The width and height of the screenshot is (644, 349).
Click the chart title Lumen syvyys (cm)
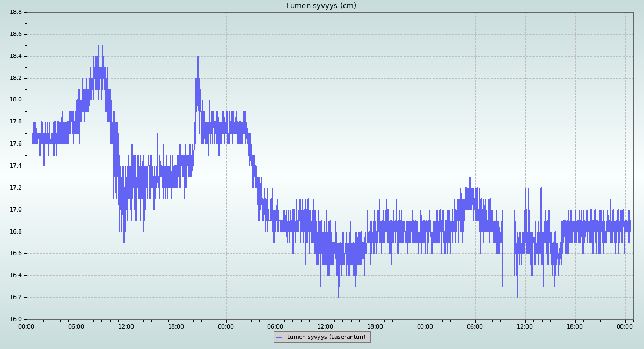click(321, 6)
